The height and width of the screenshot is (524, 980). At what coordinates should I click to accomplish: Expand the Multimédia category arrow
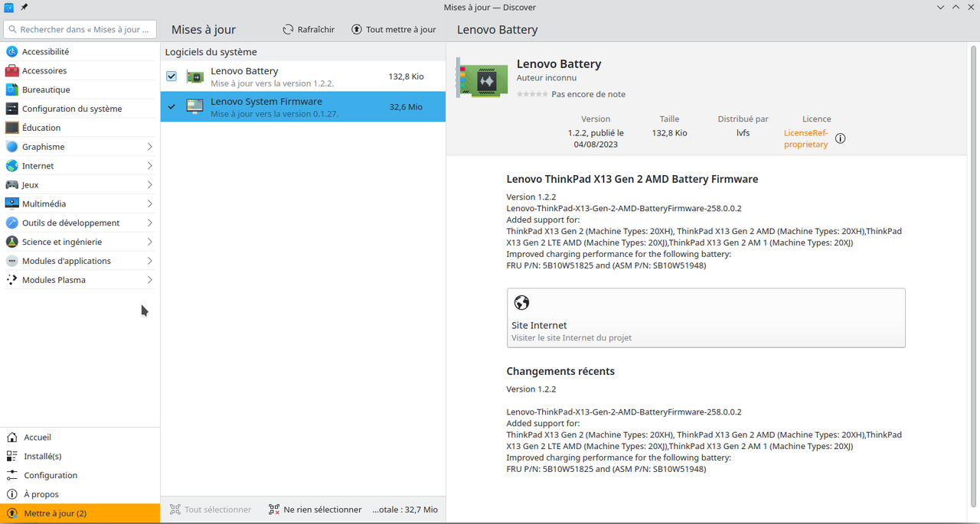[x=149, y=204]
